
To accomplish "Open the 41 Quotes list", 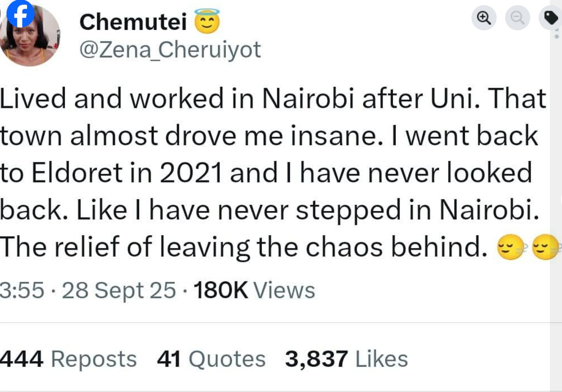I will click(x=211, y=359).
